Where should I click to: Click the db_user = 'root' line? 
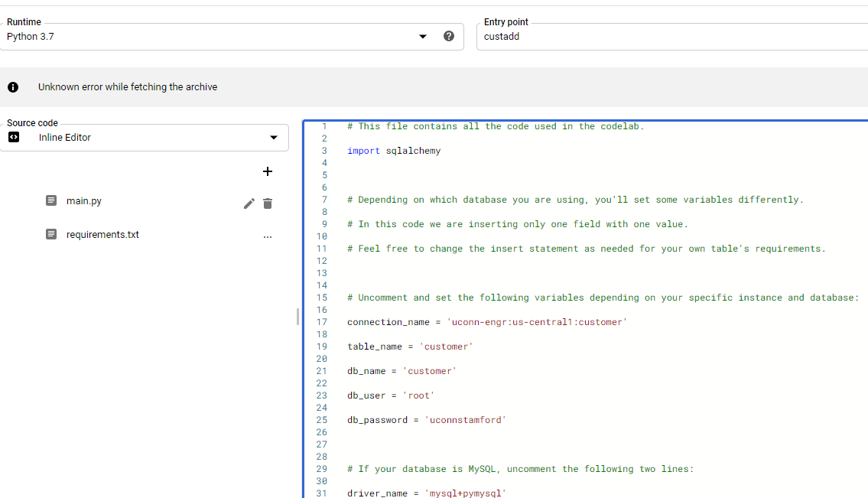(x=391, y=395)
